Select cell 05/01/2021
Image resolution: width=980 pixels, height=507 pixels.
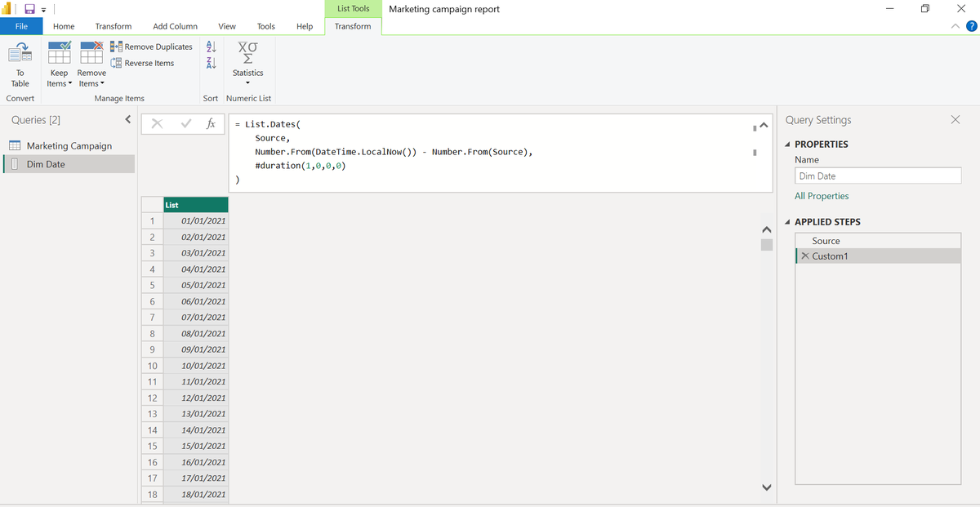pos(195,285)
